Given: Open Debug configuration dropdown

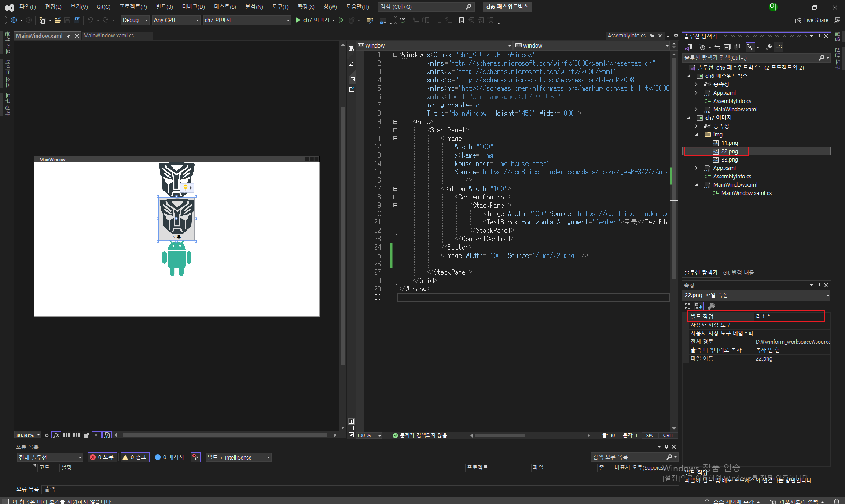Looking at the screenshot, I should [135, 20].
